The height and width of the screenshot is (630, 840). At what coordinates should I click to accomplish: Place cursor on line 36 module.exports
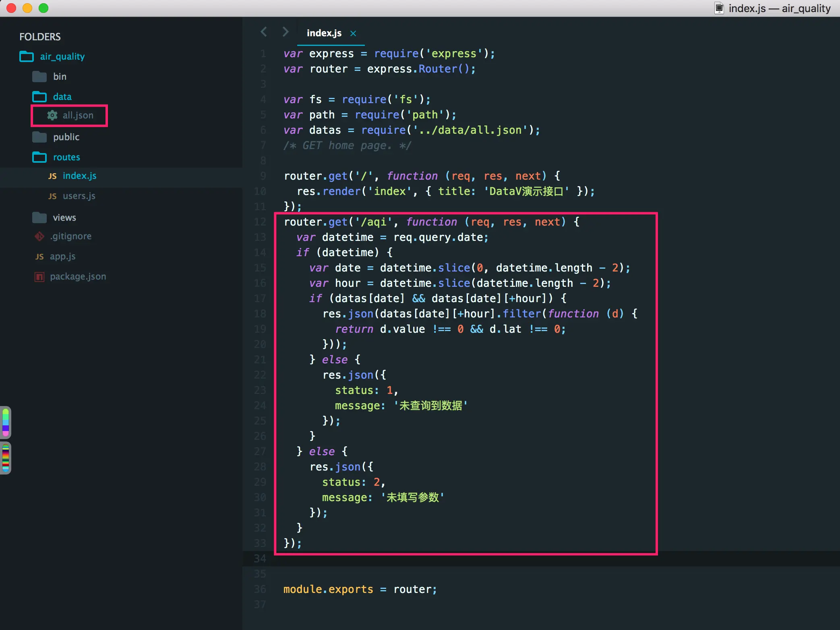point(328,589)
